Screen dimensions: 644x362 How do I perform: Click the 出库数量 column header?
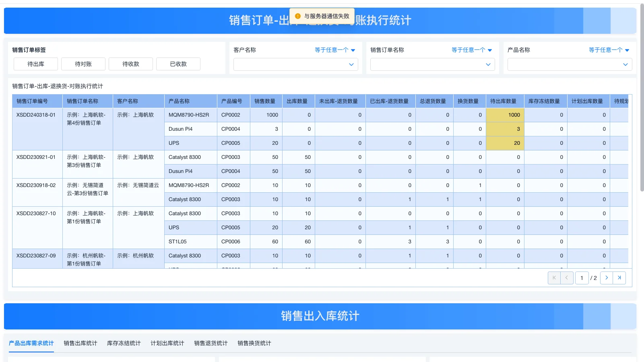(x=299, y=101)
